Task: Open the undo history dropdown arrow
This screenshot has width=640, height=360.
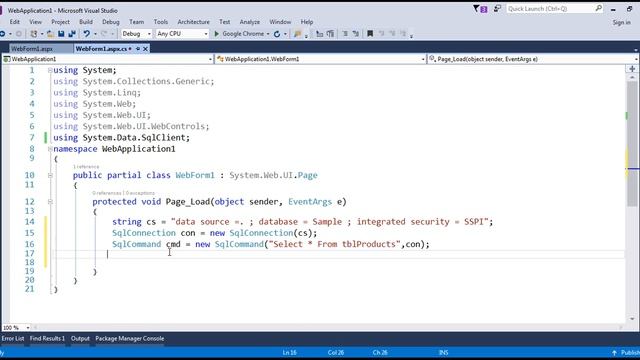Action: [95, 34]
